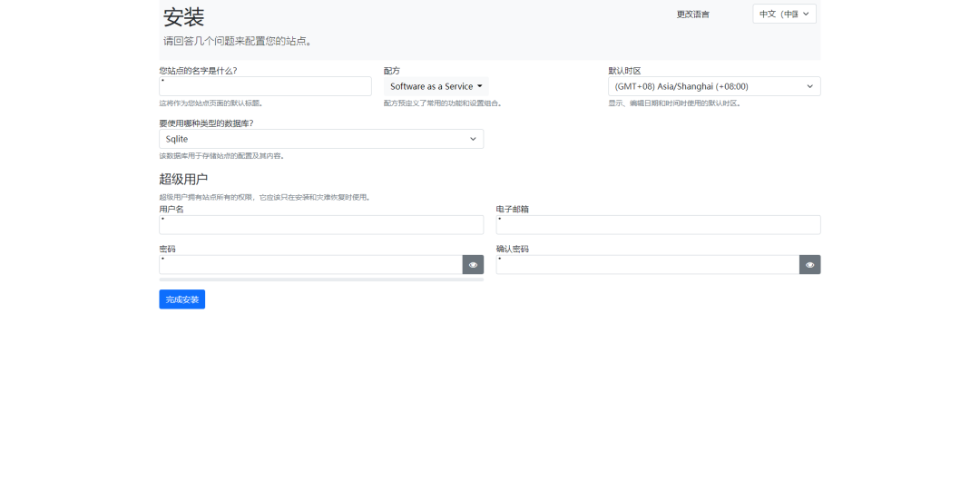
Task: Focus the site name input field
Action: 265,86
